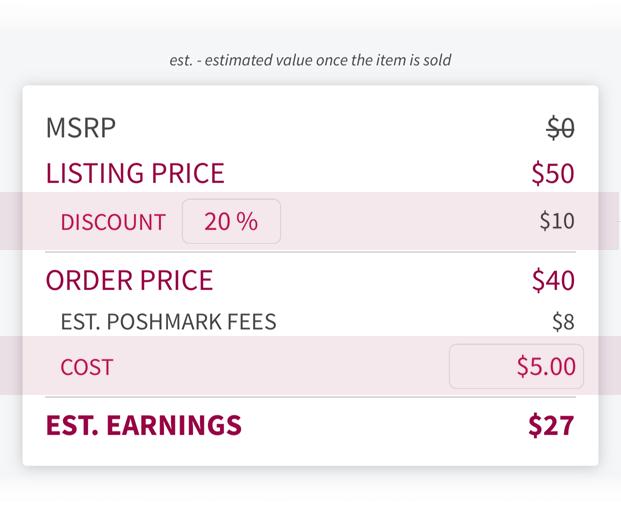The height and width of the screenshot is (510, 621).
Task: Click the COST label
Action: (x=87, y=367)
